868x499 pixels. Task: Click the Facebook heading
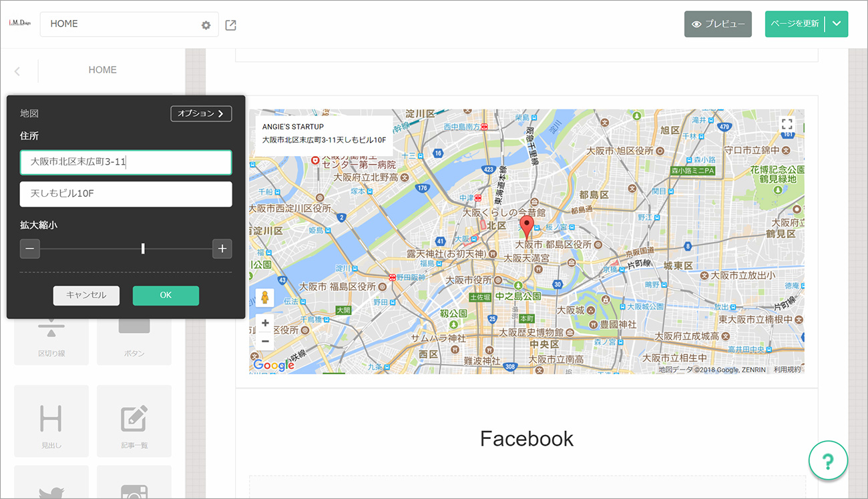point(527,438)
